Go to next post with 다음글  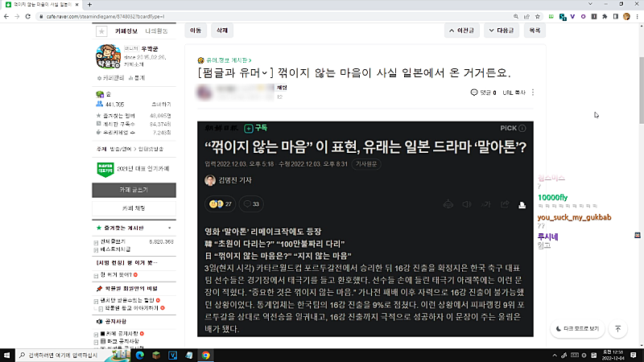pos(502,31)
